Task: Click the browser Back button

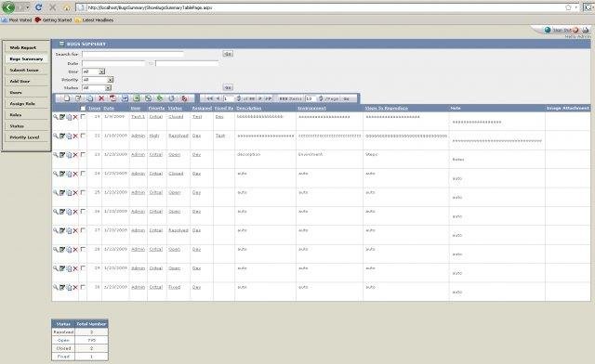Action: [x=8, y=7]
